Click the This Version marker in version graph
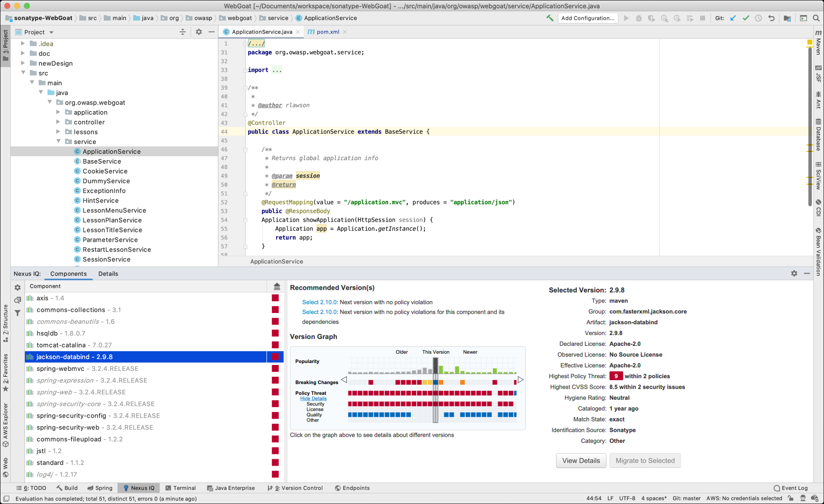 (435, 388)
